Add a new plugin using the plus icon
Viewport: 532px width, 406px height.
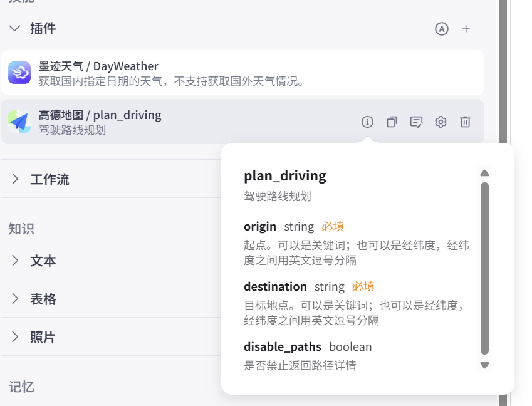(466, 29)
